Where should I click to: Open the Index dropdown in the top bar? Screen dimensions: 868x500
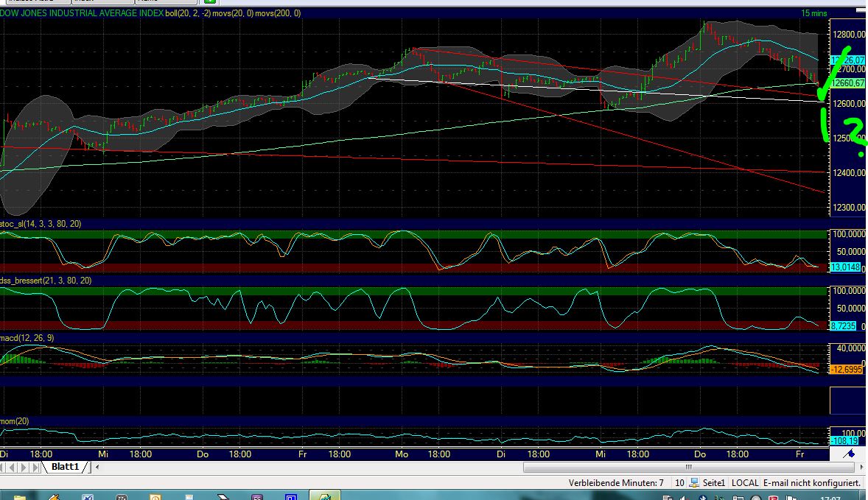click(103, 3)
